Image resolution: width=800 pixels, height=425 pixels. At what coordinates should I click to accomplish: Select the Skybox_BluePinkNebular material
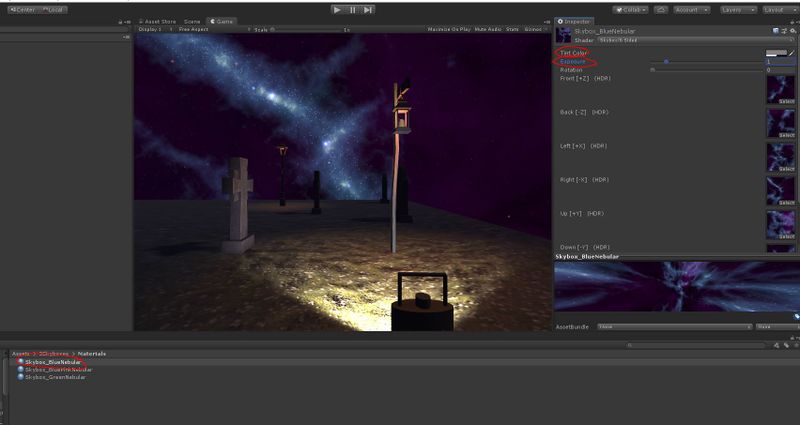coord(55,369)
